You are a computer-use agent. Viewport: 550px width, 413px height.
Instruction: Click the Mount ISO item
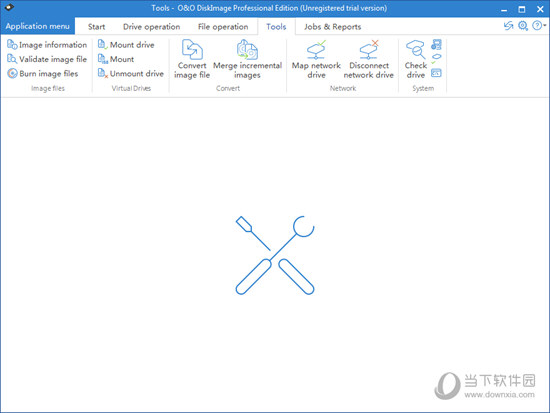pyautogui.click(x=116, y=59)
